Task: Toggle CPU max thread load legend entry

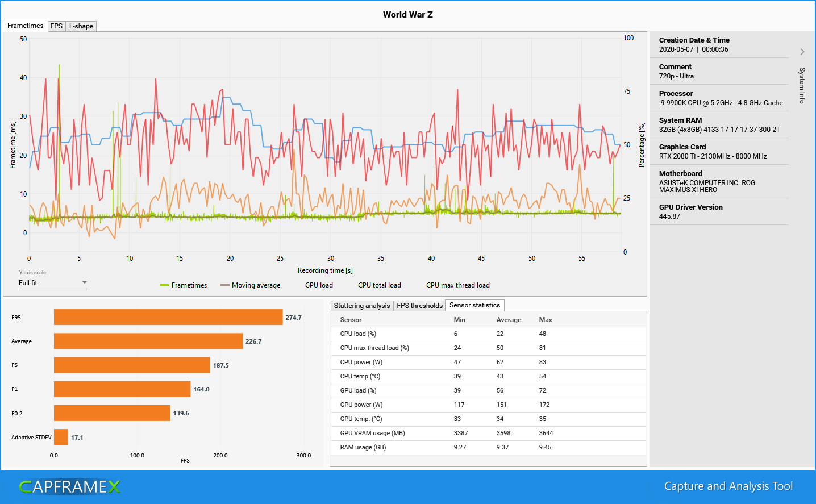Action: pyautogui.click(x=457, y=285)
